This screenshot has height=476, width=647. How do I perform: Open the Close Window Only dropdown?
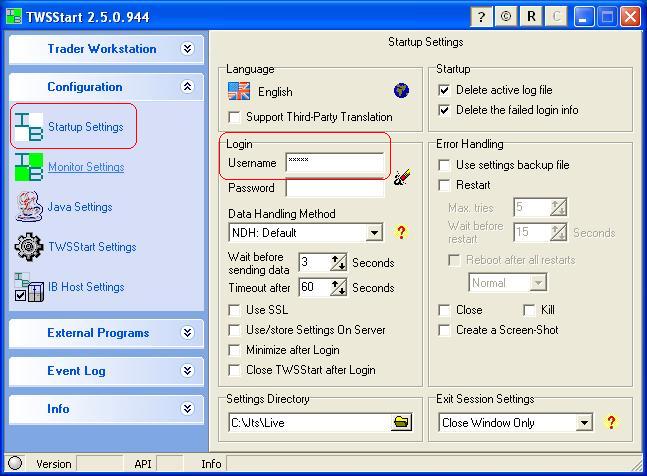click(584, 422)
